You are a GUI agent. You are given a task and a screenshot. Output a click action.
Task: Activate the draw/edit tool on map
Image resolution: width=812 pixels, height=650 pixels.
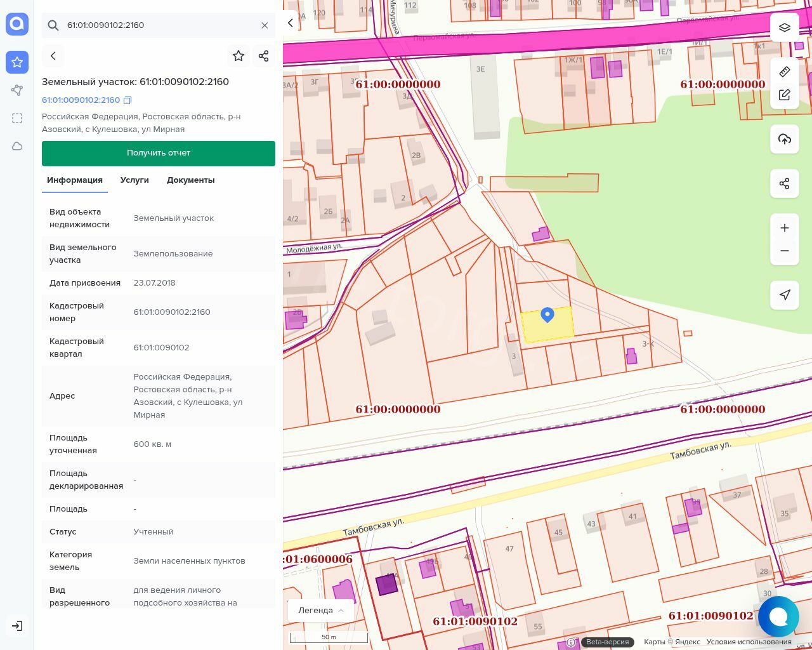785,95
